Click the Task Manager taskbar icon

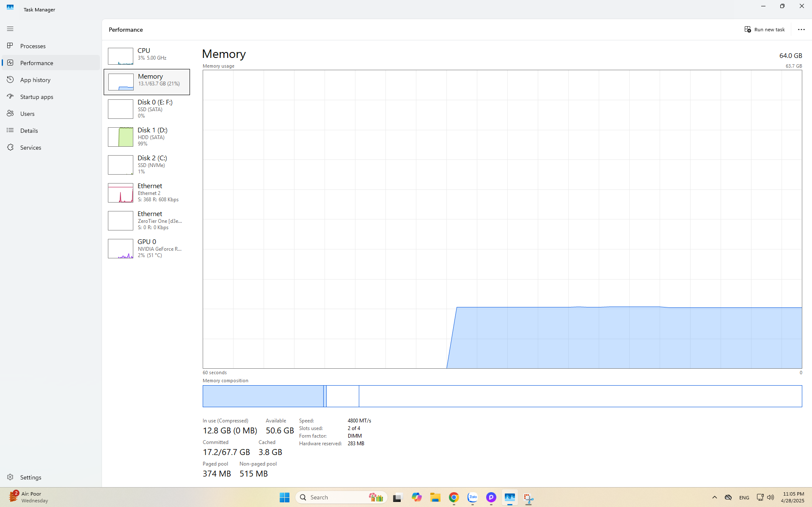[510, 497]
